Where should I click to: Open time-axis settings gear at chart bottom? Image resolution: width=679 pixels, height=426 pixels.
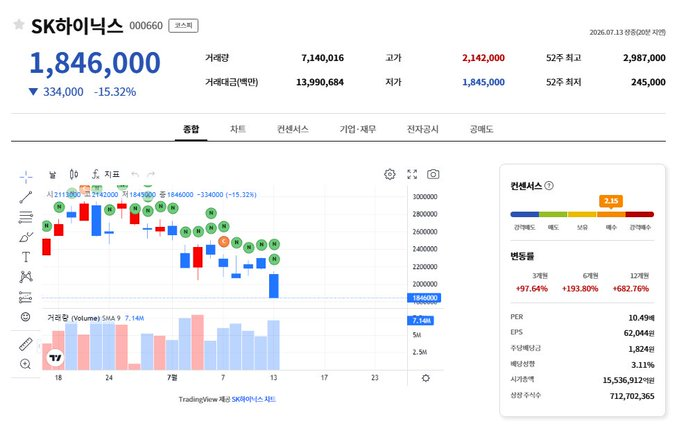(x=426, y=378)
